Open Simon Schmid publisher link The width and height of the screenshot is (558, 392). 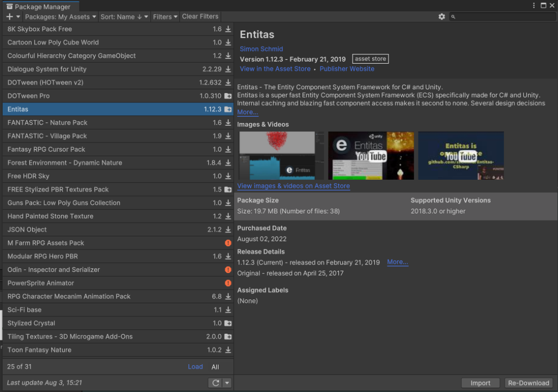(x=261, y=49)
